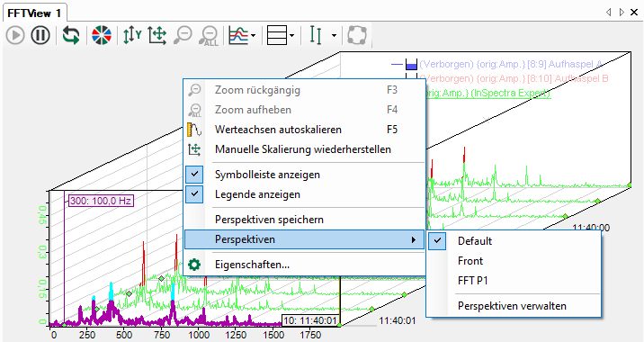
Task: Expand the stacked rows layout dropdown
Action: [x=291, y=36]
